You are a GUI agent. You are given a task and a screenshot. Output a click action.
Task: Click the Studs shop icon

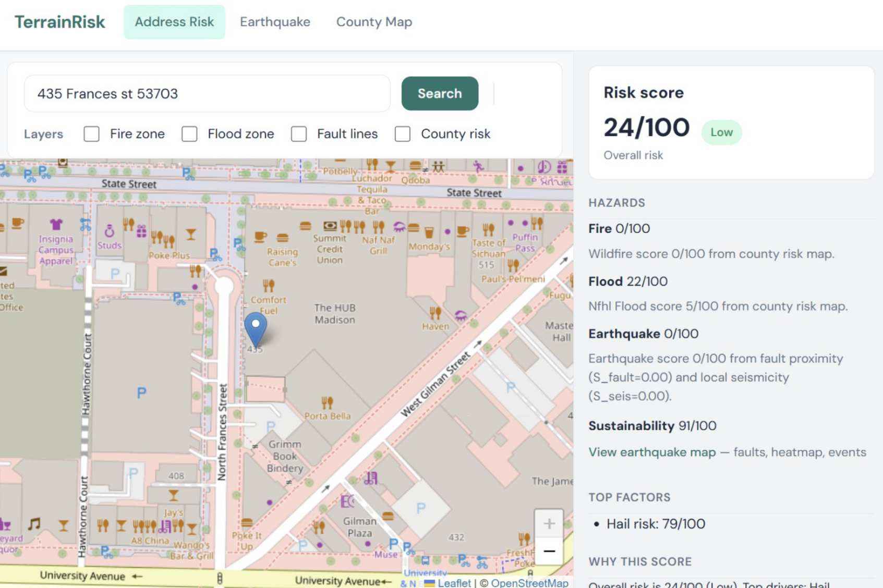pyautogui.click(x=109, y=230)
